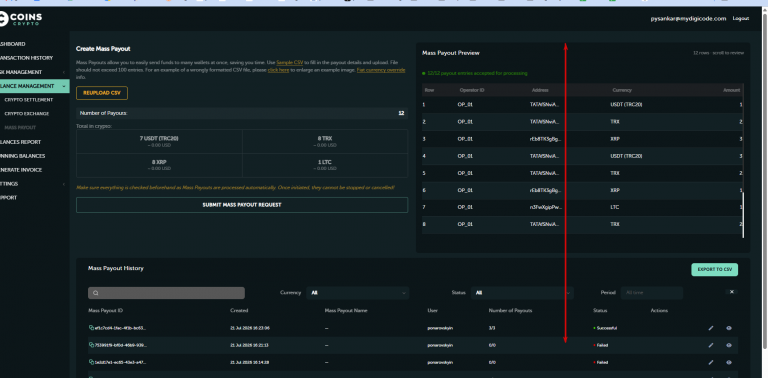Open Running Balances page
768x378 pixels.
tap(23, 156)
